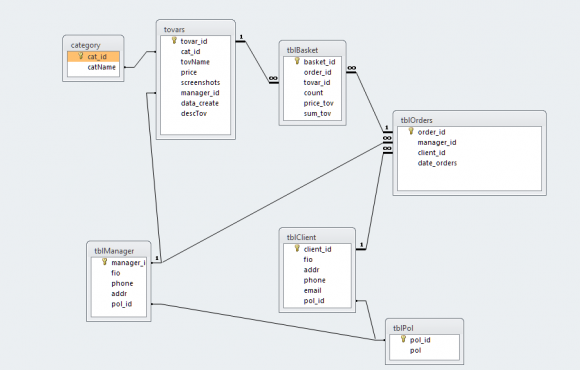Select the email field in tblClient
This screenshot has width=580, height=370.
tap(317, 290)
